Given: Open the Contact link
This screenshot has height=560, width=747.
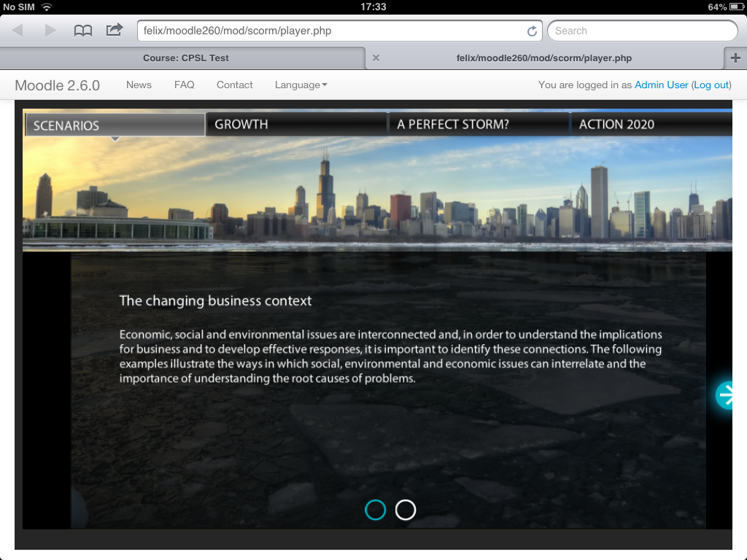Looking at the screenshot, I should tap(234, 85).
